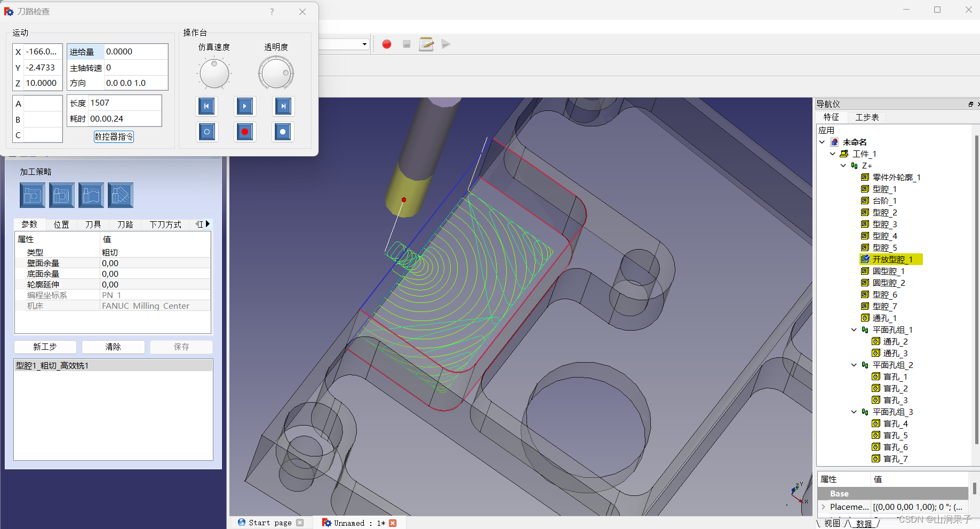Switch to the 参数 tab
The image size is (980, 529).
(x=29, y=225)
